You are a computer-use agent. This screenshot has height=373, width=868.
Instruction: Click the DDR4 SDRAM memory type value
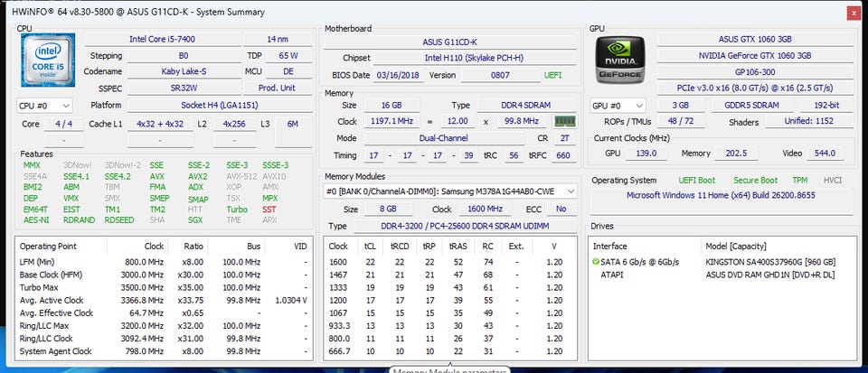click(526, 105)
